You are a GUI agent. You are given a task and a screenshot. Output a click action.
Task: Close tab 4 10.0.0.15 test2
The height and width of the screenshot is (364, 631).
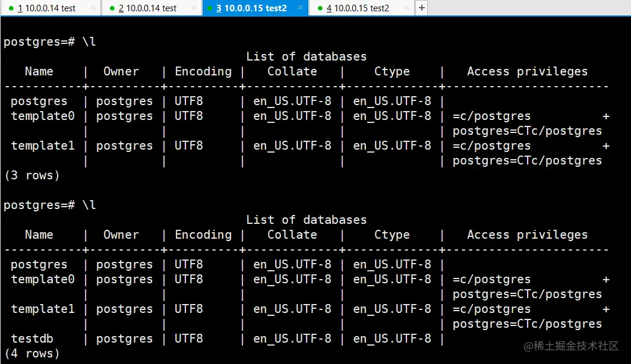406,8
